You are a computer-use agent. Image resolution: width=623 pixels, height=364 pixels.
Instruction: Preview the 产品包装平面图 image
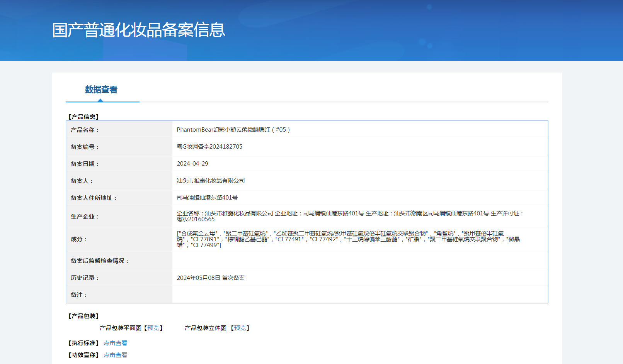(153, 328)
